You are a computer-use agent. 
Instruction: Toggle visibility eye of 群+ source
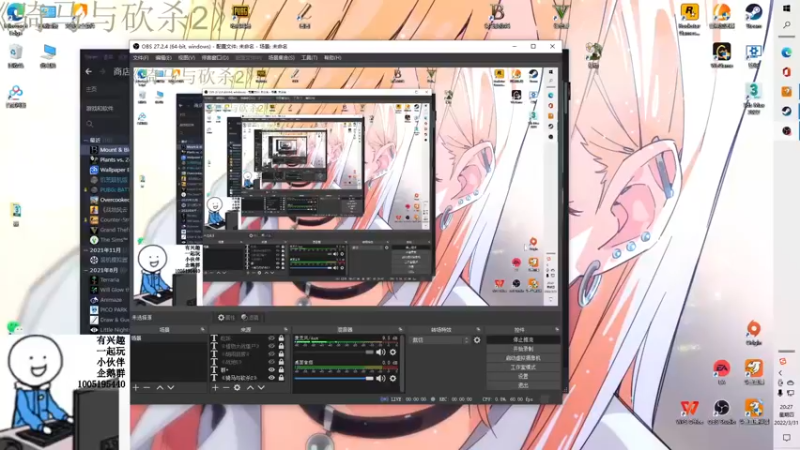pyautogui.click(x=271, y=370)
